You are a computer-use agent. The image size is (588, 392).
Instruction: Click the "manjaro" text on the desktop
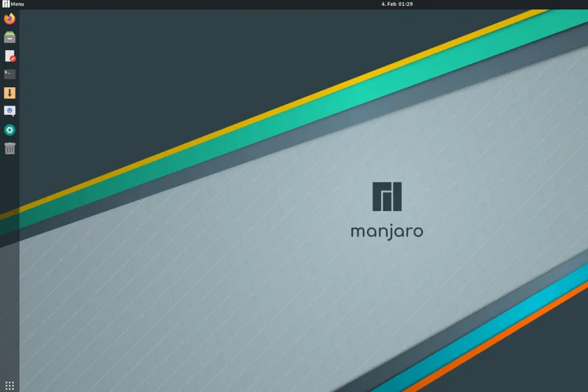point(386,232)
